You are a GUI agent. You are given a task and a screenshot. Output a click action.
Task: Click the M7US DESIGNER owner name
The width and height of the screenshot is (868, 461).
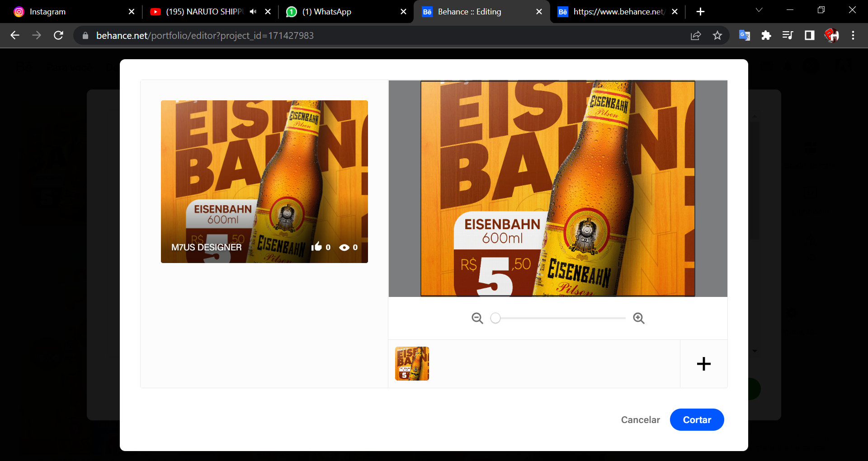[x=206, y=247]
